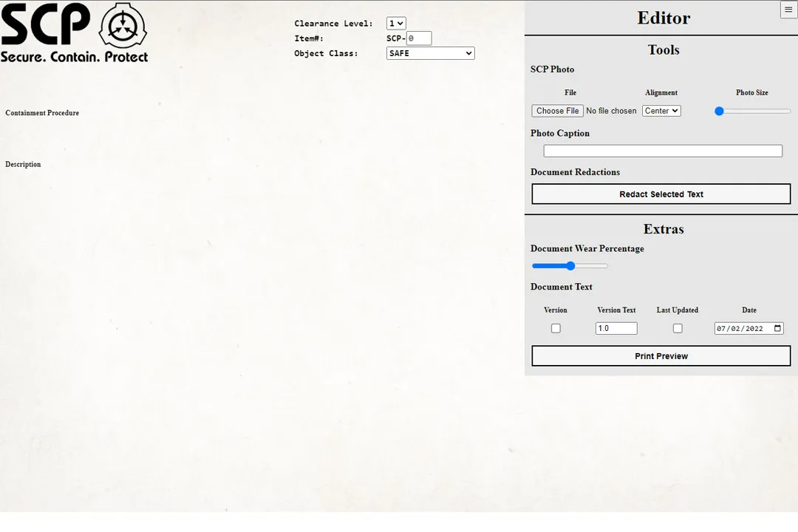Click the Secure. Contain. Protect tagline
Image resolution: width=798 pixels, height=532 pixels.
(x=74, y=57)
